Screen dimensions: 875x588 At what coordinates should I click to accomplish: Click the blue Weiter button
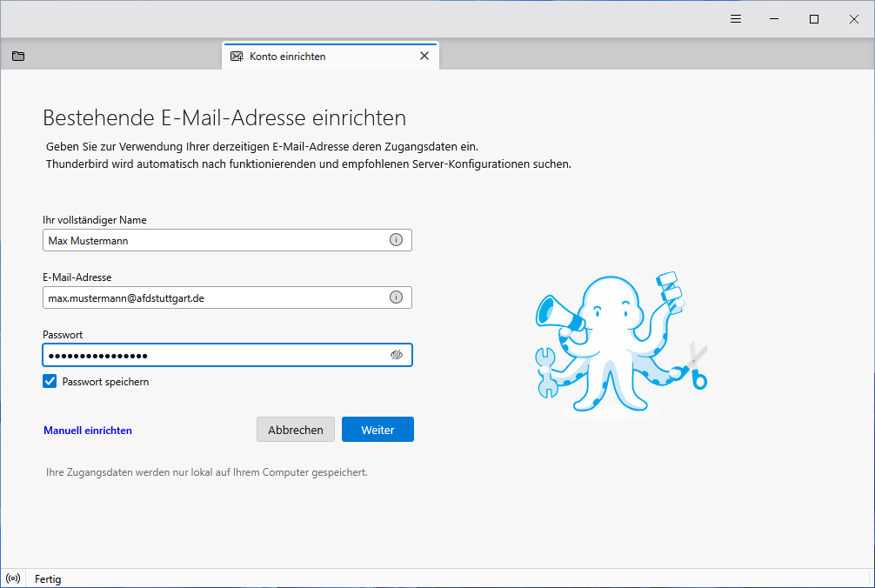point(377,430)
